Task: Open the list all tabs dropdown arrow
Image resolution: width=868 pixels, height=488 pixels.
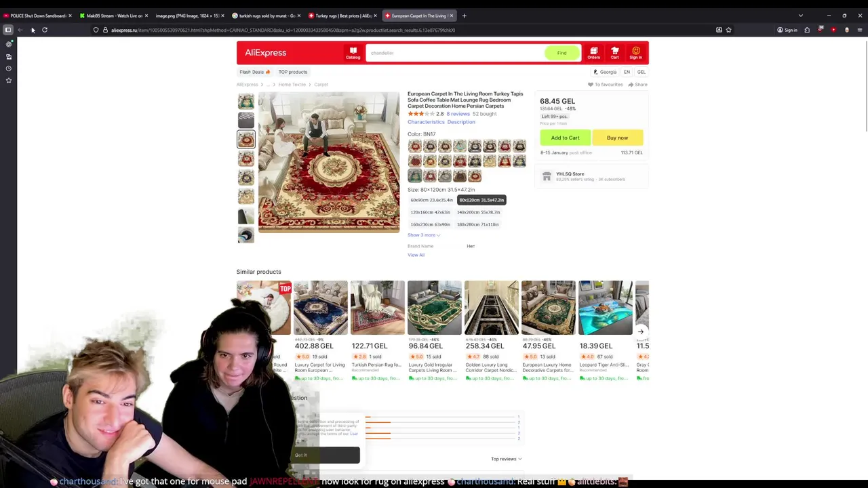Action: (800, 16)
